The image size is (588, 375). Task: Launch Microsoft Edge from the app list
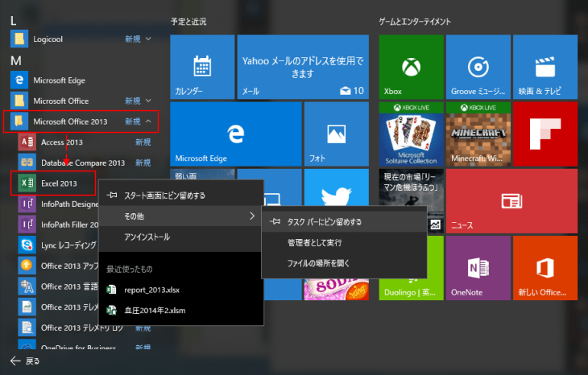tap(59, 80)
